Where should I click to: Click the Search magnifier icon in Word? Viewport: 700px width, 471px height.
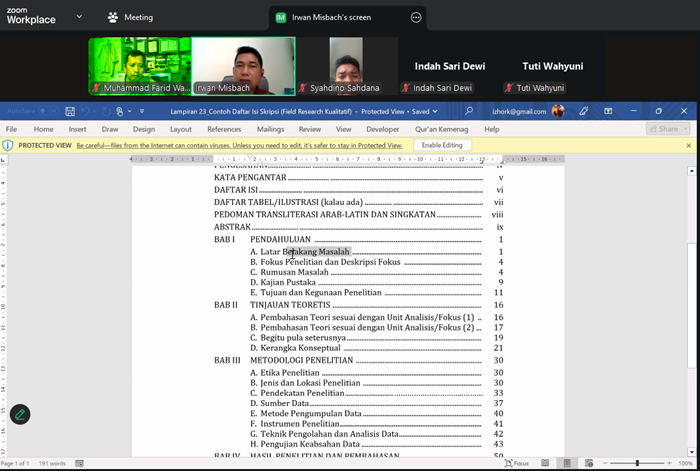(469, 111)
